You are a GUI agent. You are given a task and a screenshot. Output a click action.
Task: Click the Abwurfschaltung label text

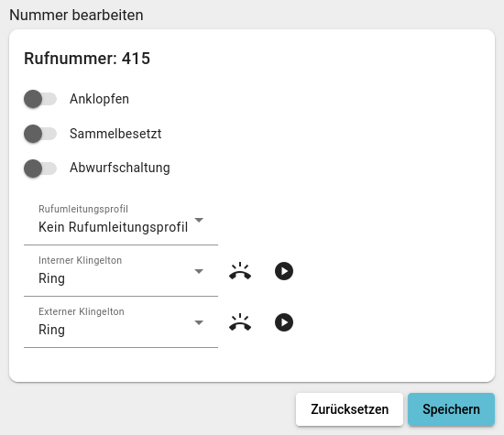[119, 168]
